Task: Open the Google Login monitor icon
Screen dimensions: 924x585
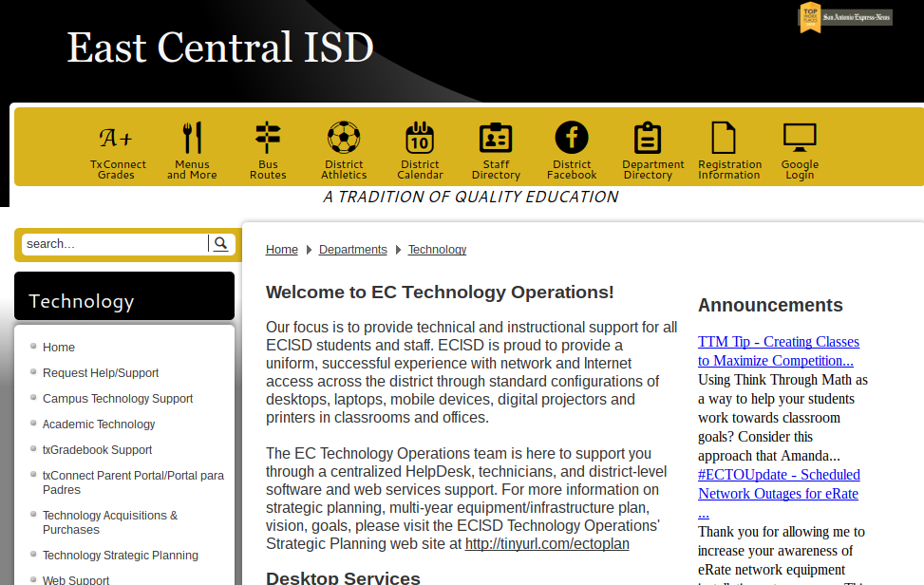Action: (800, 139)
